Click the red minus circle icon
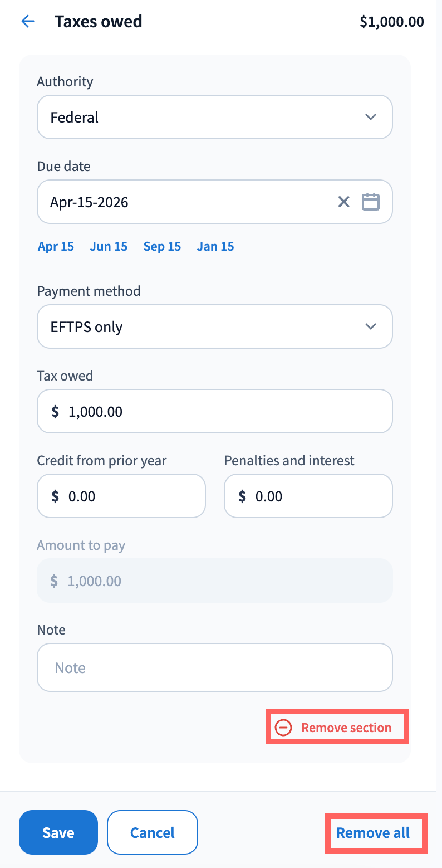442x868 pixels. (283, 728)
